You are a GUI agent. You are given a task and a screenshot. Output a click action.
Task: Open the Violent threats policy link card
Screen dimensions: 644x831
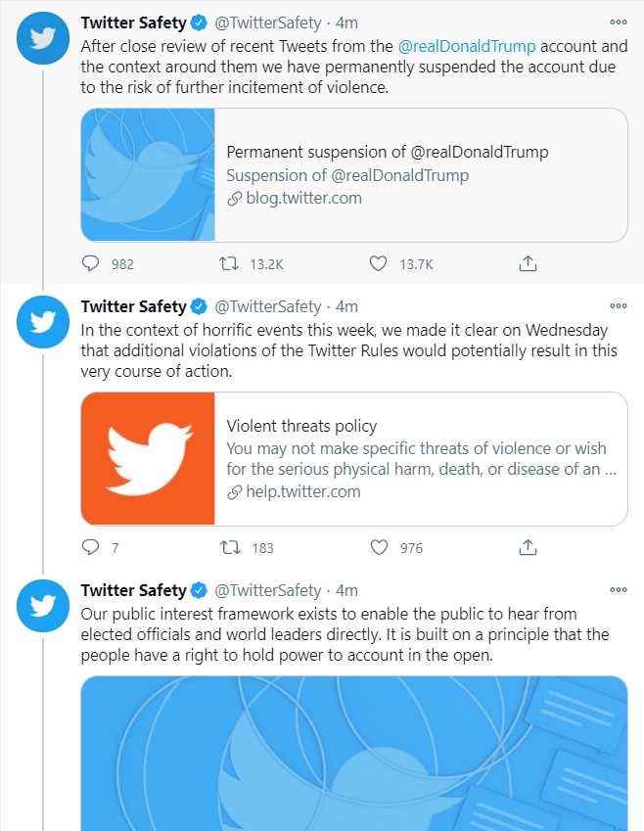point(421,459)
